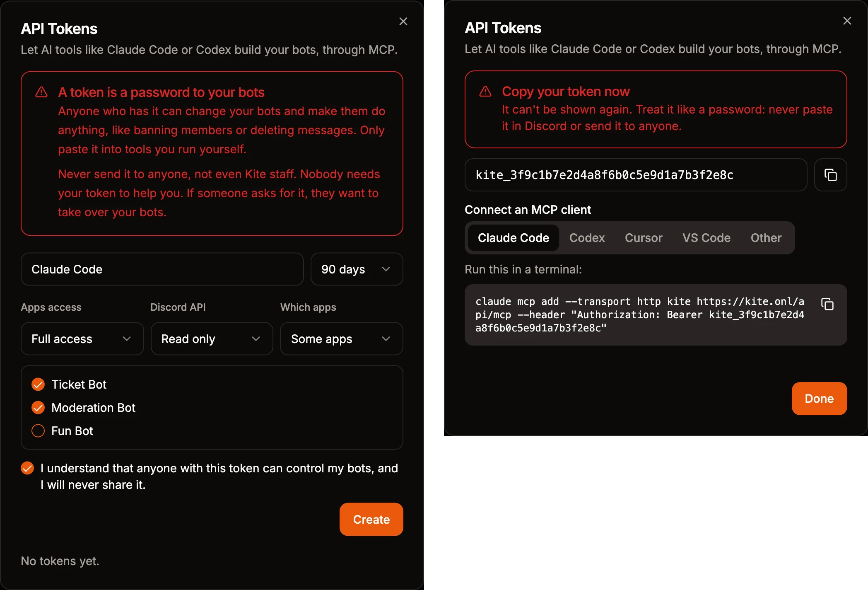Click the warning icon beside 'Copy your token now'
The image size is (868, 590).
pos(485,92)
